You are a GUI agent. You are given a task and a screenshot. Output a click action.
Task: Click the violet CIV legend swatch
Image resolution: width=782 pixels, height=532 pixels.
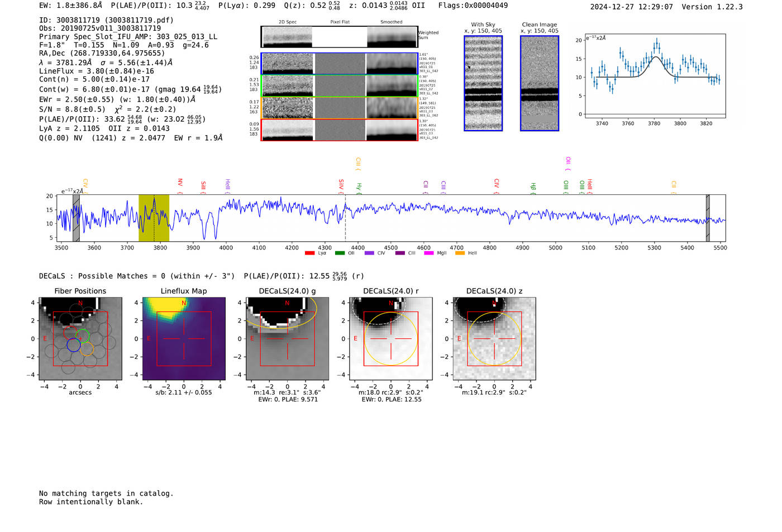pyautogui.click(x=369, y=253)
